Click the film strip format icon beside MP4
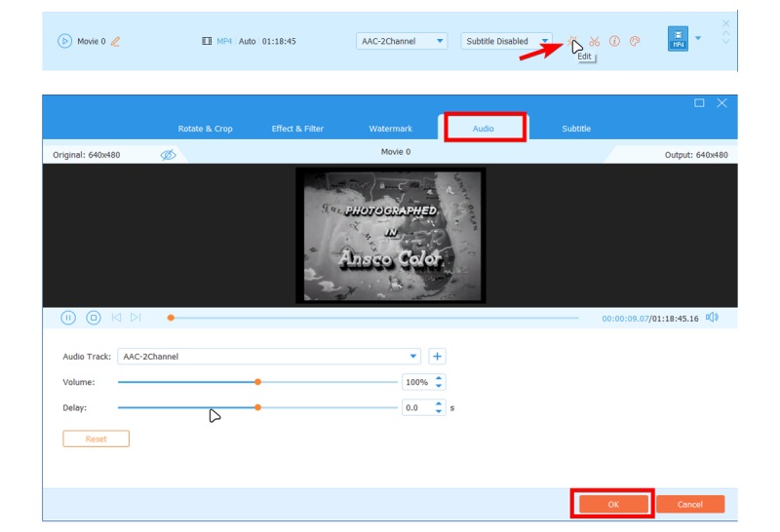 [x=207, y=41]
